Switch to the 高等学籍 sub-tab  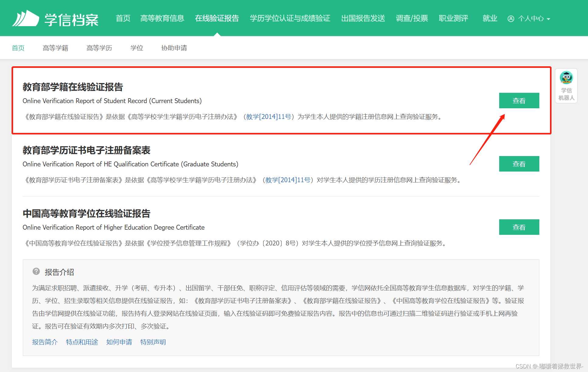pyautogui.click(x=55, y=48)
